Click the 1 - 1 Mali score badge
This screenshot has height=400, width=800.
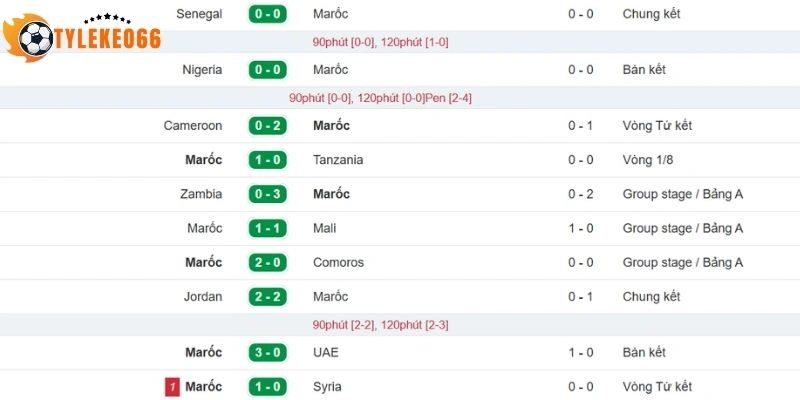[x=268, y=228]
